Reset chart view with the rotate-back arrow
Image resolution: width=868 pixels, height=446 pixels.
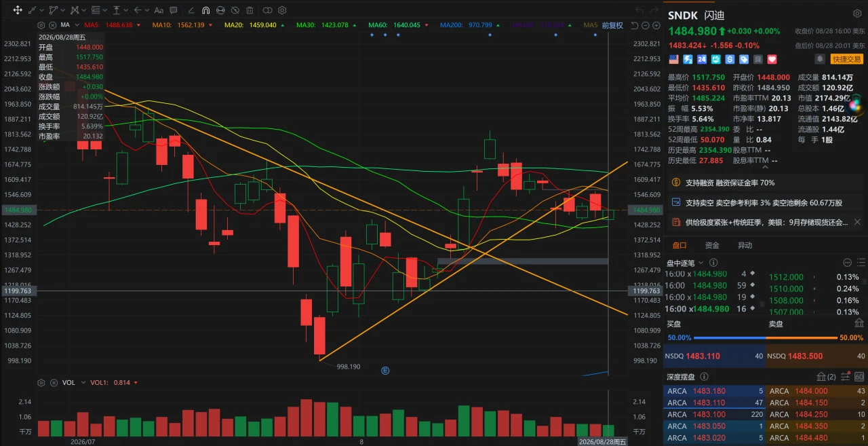[x=635, y=25]
